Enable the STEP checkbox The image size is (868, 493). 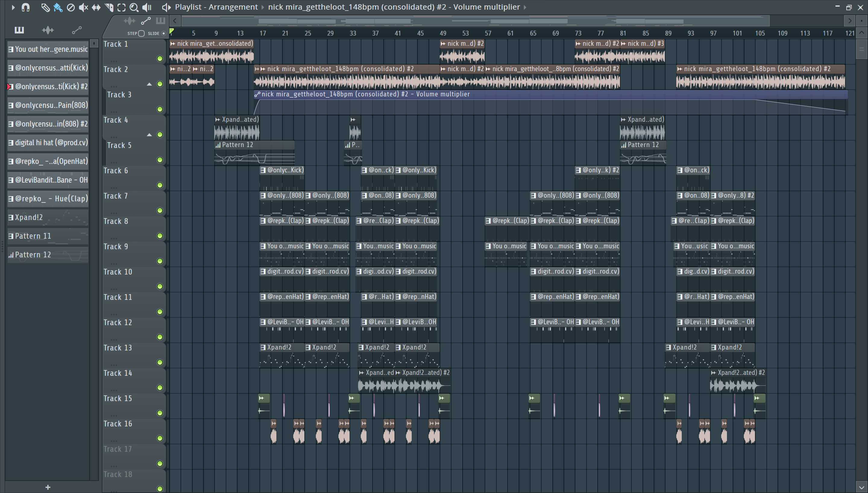click(x=142, y=33)
